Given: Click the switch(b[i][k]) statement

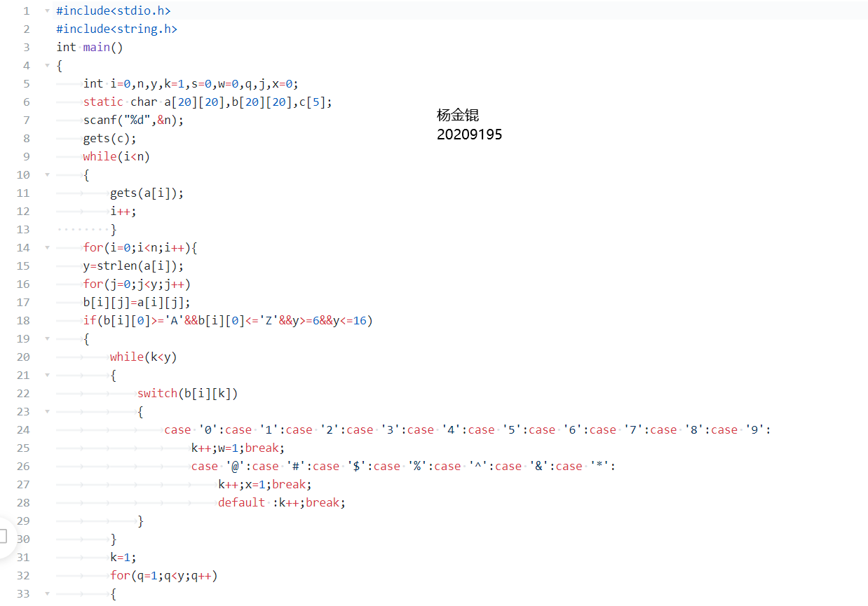Looking at the screenshot, I should 188,393.
